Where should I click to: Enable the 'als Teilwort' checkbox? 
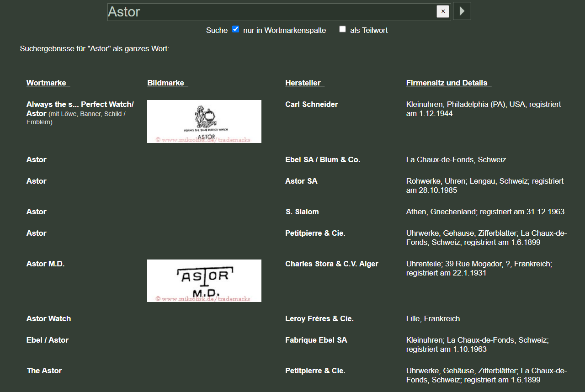pos(342,29)
